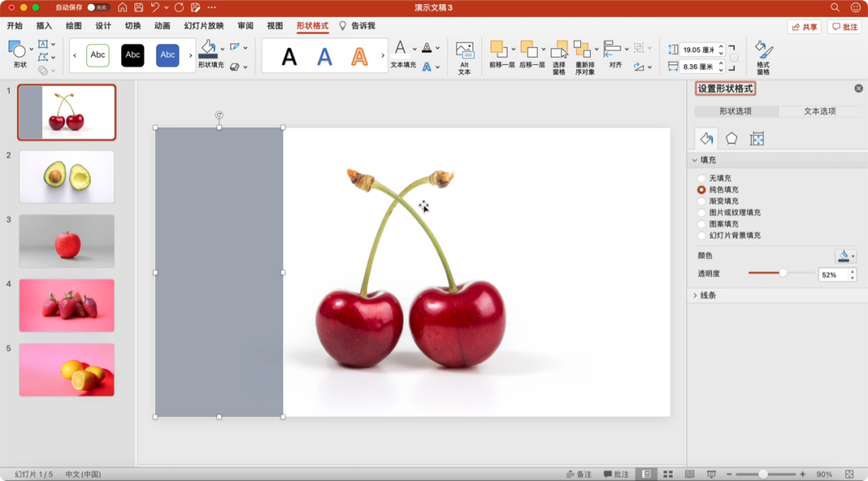Select the avocado slide 2 thumbnail
This screenshot has width=868, height=481.
(x=67, y=177)
